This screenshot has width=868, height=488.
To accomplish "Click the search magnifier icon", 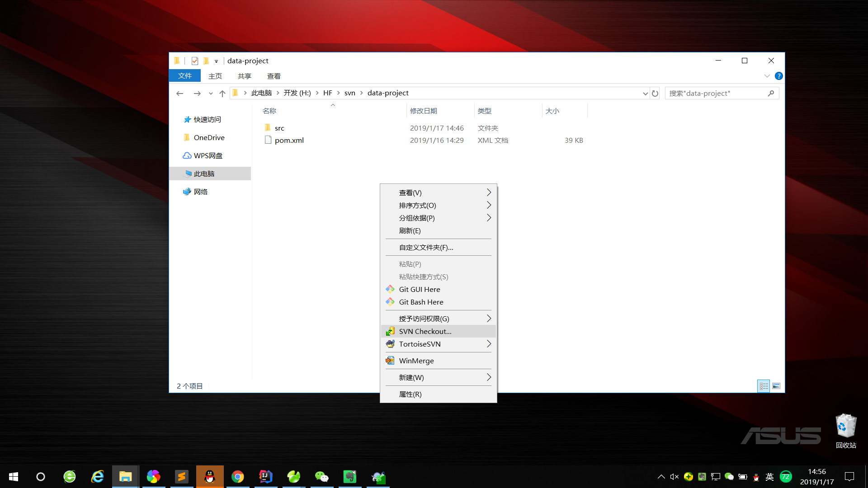I will point(771,93).
